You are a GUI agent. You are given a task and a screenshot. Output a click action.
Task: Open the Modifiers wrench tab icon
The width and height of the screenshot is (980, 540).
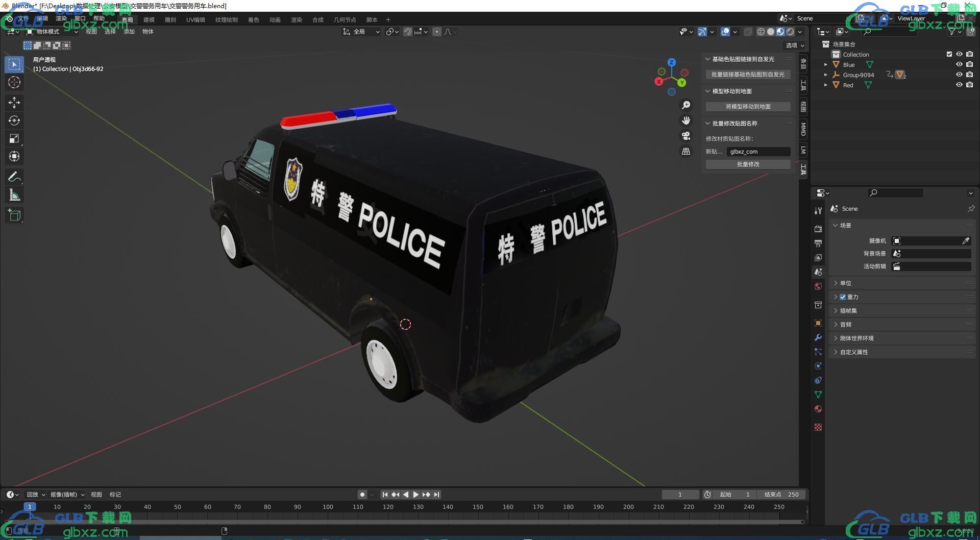(x=818, y=337)
